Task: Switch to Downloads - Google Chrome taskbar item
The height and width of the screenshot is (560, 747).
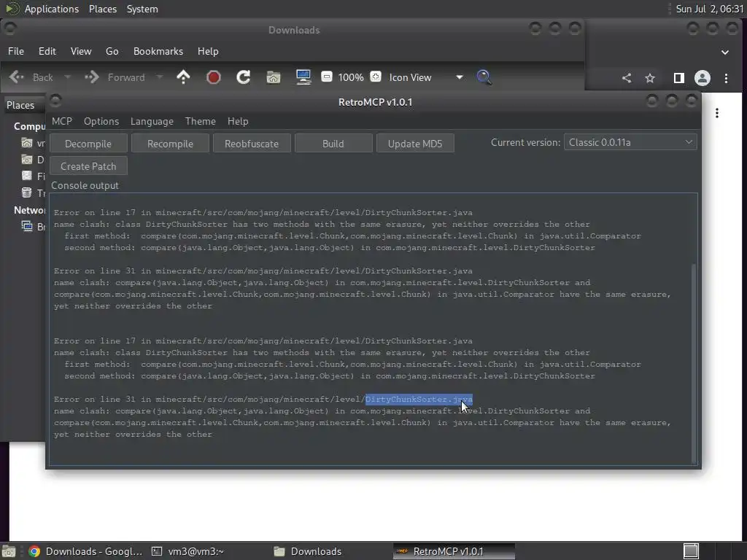Action: [x=86, y=551]
